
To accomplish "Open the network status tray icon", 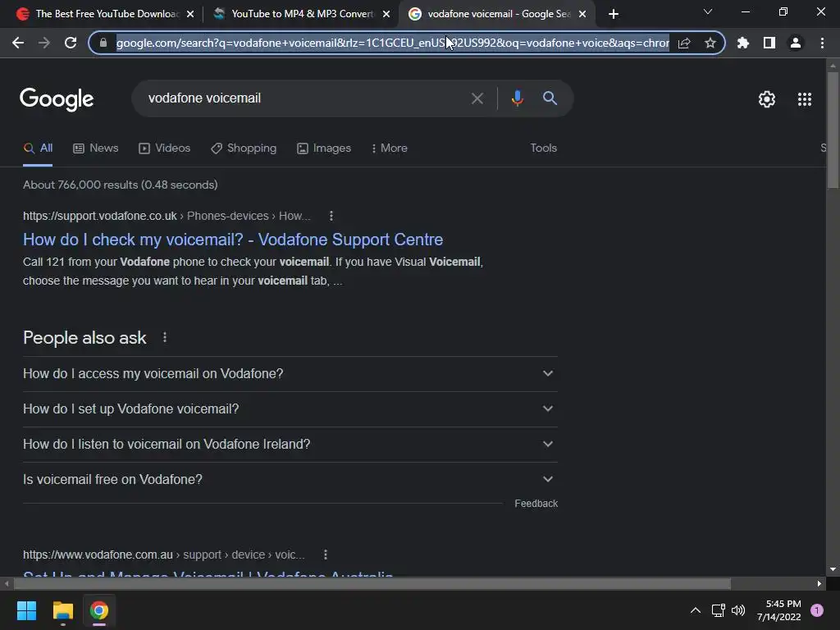I will 718,610.
